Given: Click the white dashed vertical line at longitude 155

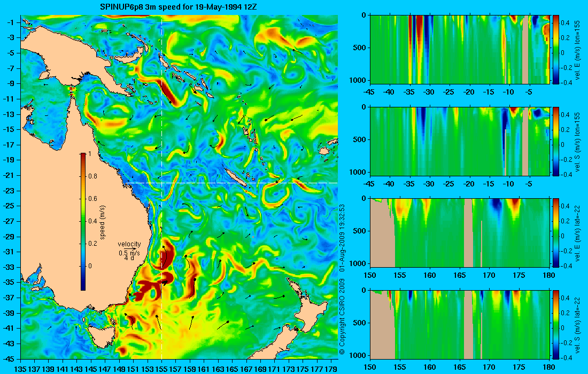Looking at the screenshot, I should tap(161, 187).
